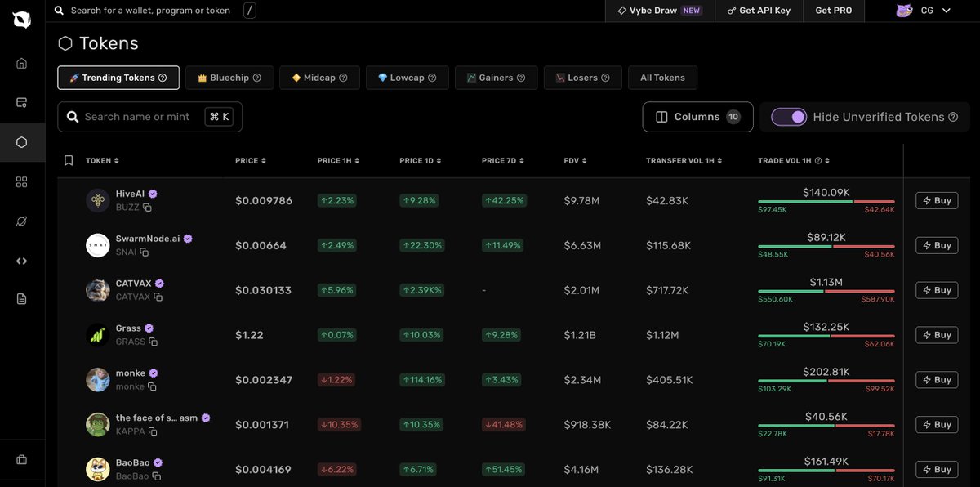The height and width of the screenshot is (487, 980).
Task: Focus the Search name or mint field
Action: [150, 117]
